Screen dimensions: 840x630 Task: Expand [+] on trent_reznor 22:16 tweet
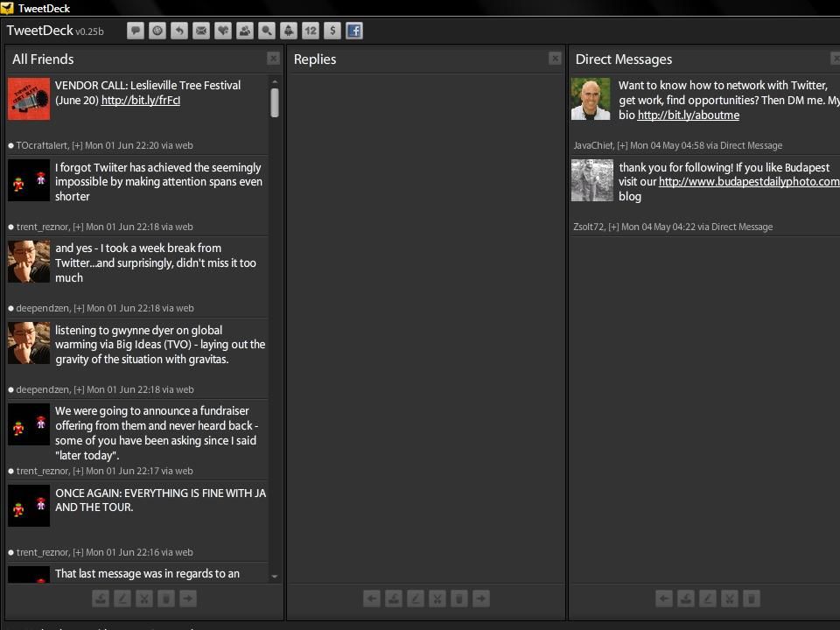click(x=78, y=552)
